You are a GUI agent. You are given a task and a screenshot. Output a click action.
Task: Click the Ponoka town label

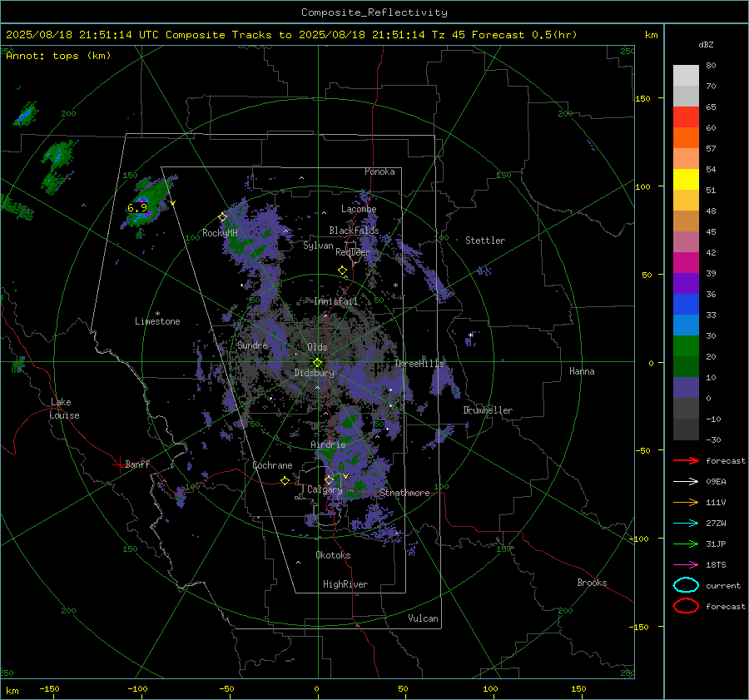379,171
